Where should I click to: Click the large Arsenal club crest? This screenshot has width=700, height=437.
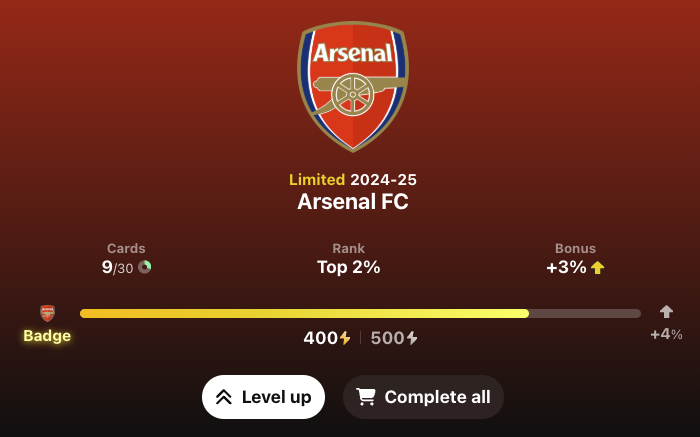click(x=353, y=87)
